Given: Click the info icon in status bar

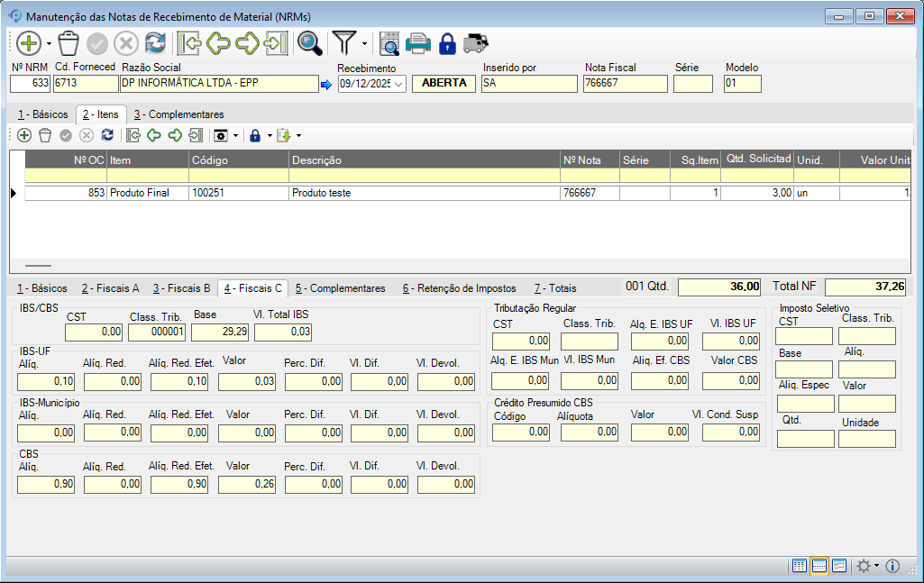Looking at the screenshot, I should tap(893, 566).
